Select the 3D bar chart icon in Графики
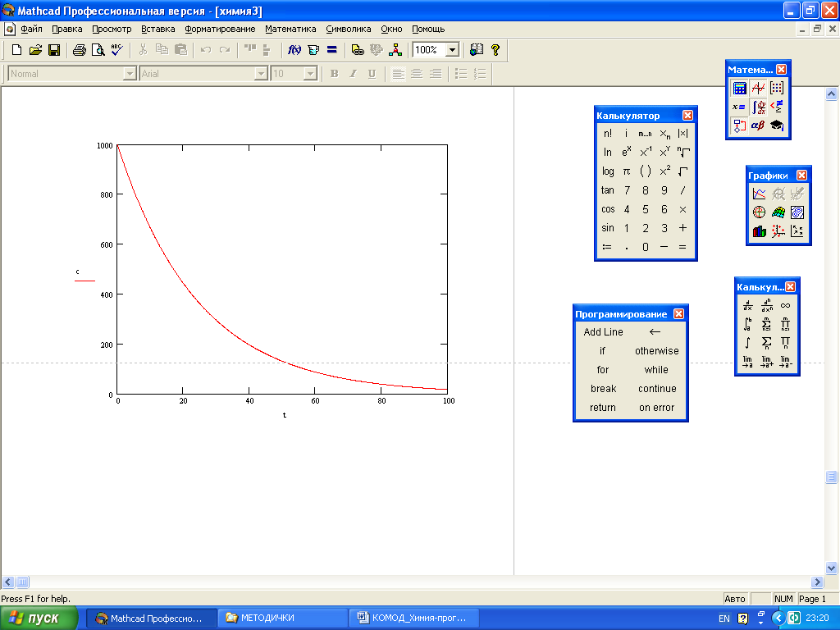 [x=759, y=232]
